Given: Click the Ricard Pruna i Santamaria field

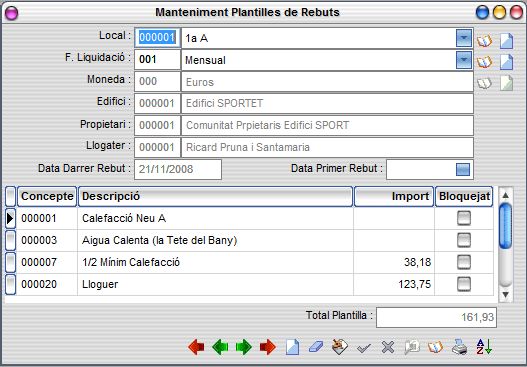Looking at the screenshot, I should tap(327, 147).
